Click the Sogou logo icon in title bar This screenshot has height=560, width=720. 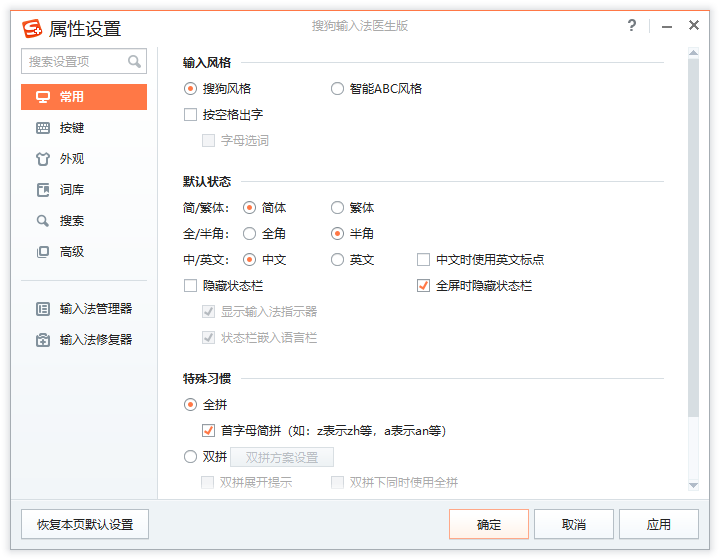32,28
